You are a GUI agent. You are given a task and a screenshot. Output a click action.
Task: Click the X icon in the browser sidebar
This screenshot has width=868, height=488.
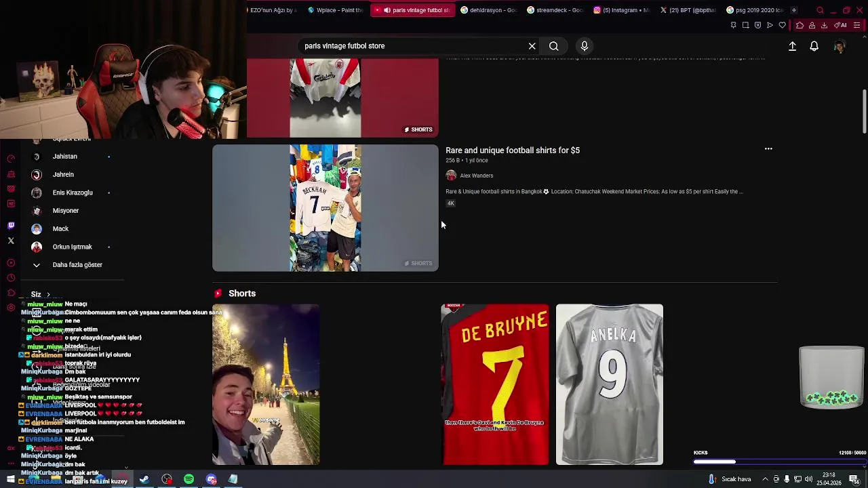point(11,241)
